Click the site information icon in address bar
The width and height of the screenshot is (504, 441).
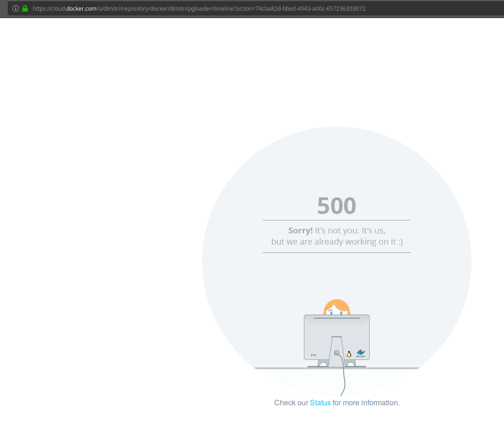tap(15, 8)
